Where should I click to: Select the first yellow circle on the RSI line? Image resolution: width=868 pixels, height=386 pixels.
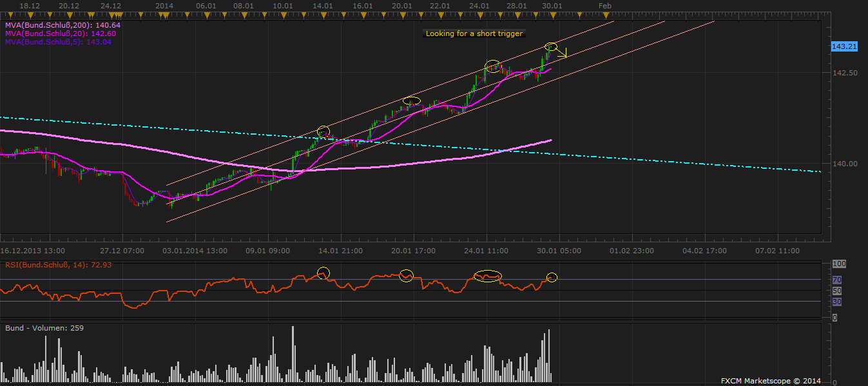(x=323, y=273)
